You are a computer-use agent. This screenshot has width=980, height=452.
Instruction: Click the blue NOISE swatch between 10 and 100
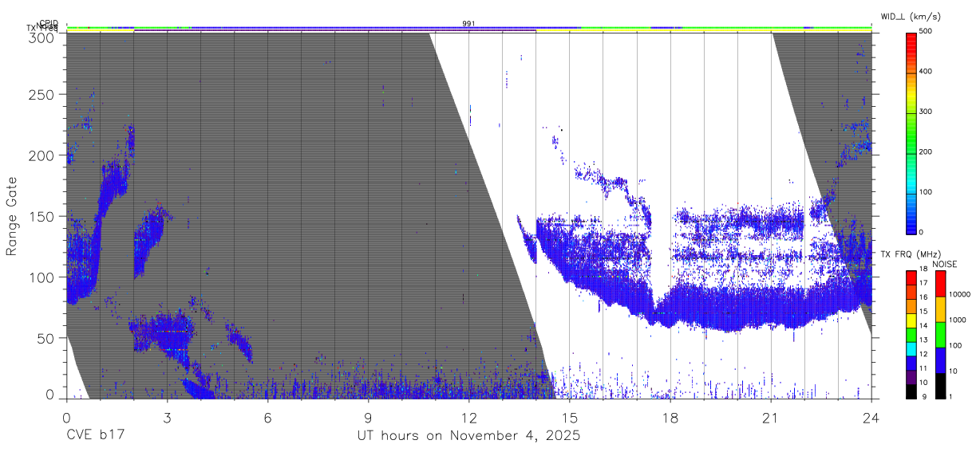[940, 360]
